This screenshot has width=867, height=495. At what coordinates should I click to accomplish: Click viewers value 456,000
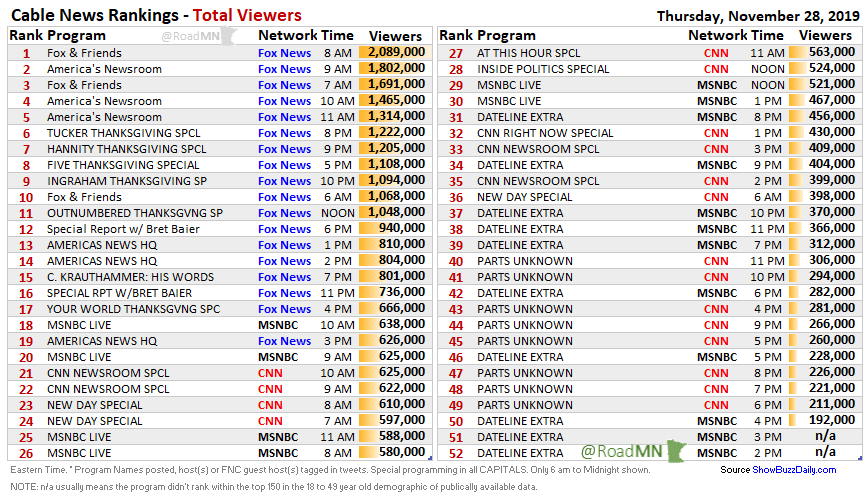pos(832,116)
